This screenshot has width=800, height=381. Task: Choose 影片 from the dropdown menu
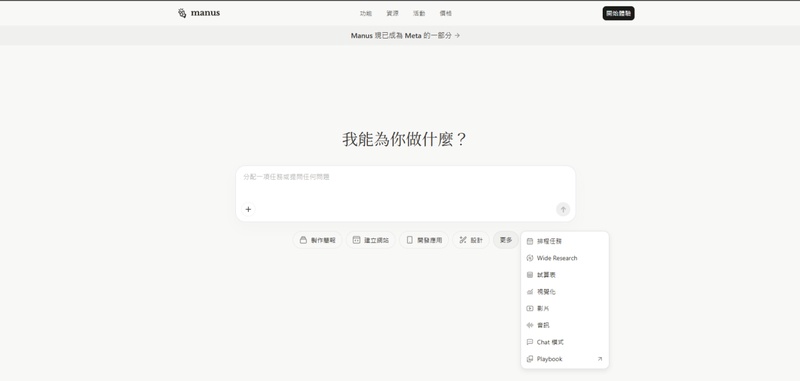point(565,309)
